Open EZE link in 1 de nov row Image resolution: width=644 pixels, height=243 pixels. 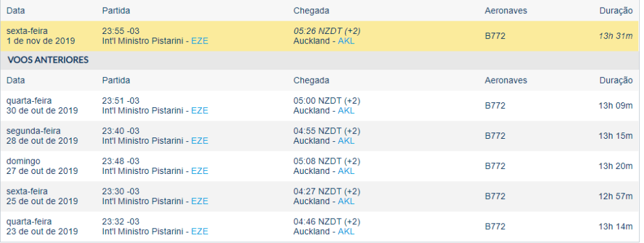pos(199,41)
